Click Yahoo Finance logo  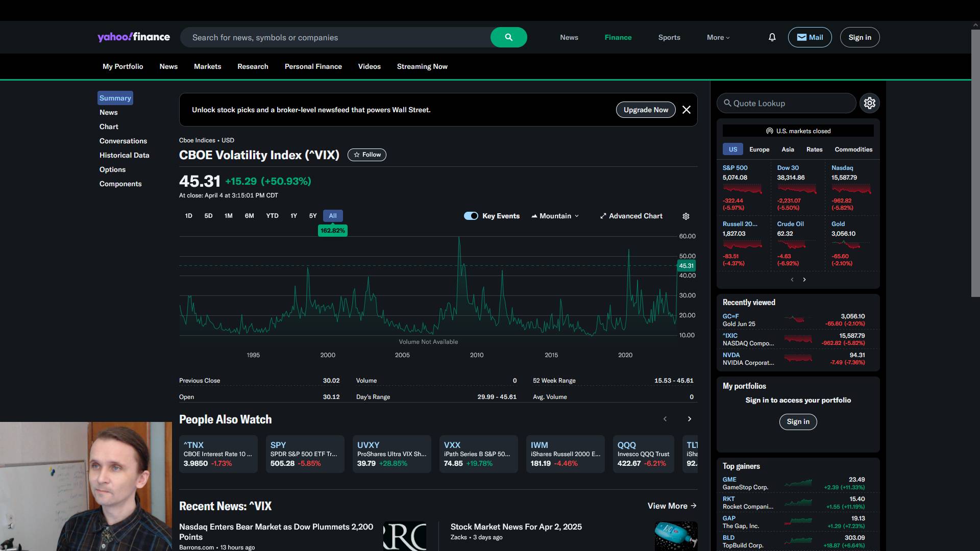pos(134,37)
